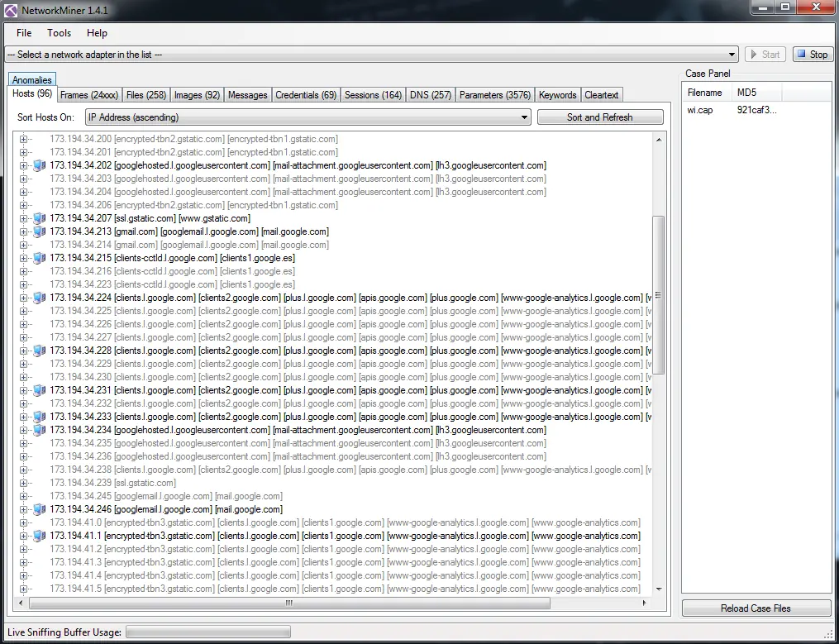Click host icon for 173.194.34.231
This screenshot has width=839, height=644.
point(39,390)
